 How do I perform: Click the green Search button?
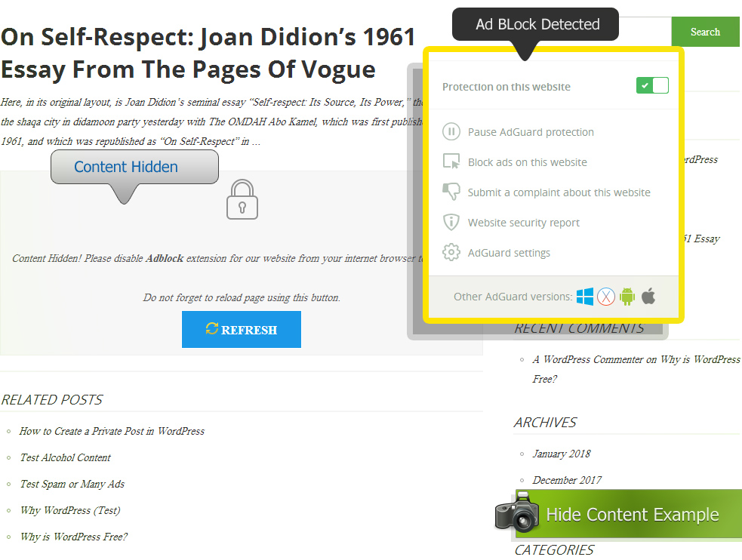tap(705, 32)
